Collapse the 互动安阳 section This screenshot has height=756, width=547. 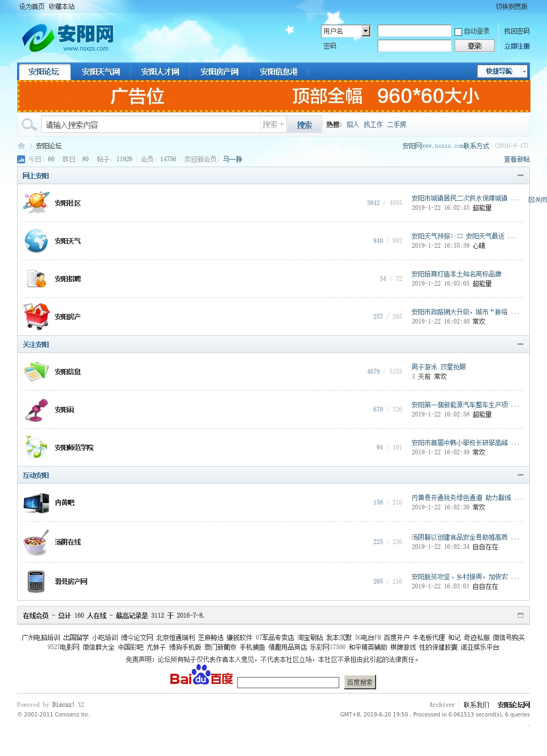coord(520,475)
